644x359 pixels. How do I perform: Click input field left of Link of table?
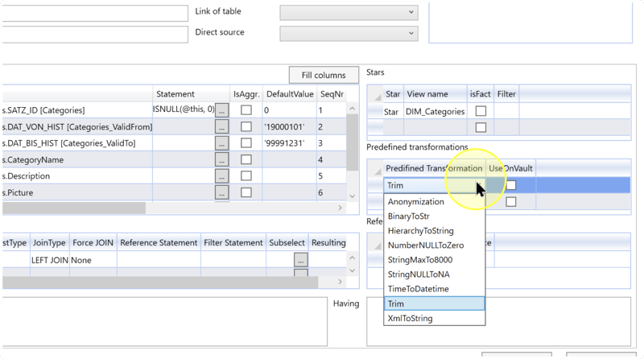94,13
